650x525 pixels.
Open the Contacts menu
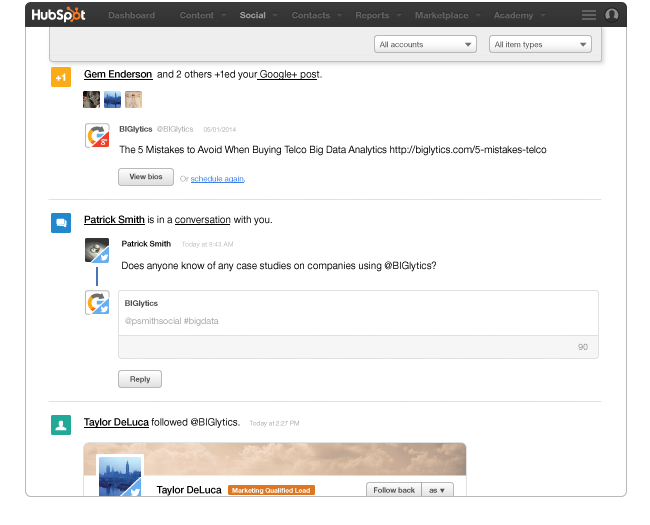pyautogui.click(x=316, y=15)
